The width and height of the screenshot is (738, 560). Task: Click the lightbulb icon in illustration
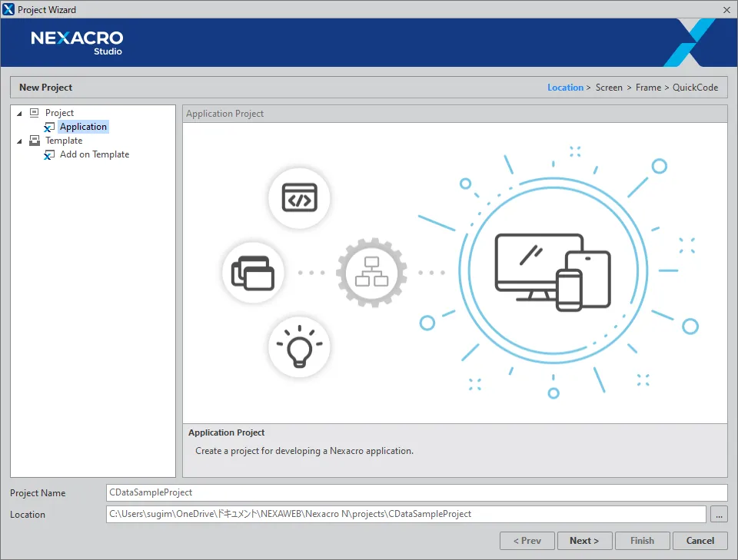pos(299,347)
